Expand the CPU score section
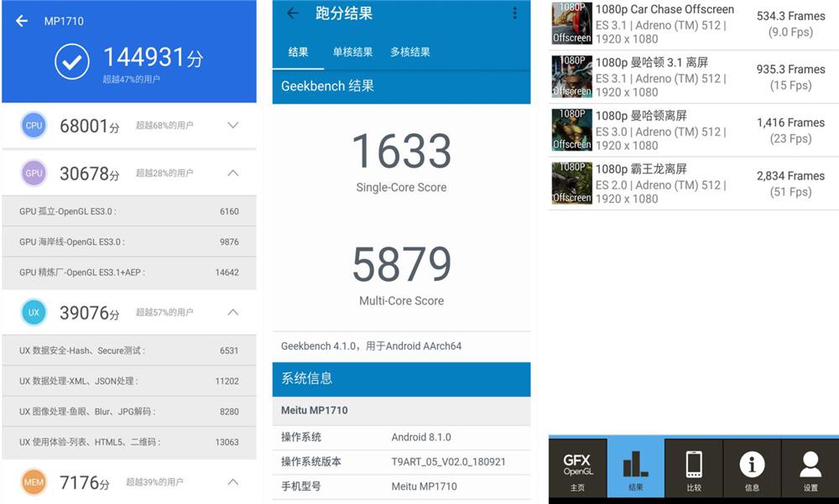The image size is (839, 504). [x=233, y=126]
